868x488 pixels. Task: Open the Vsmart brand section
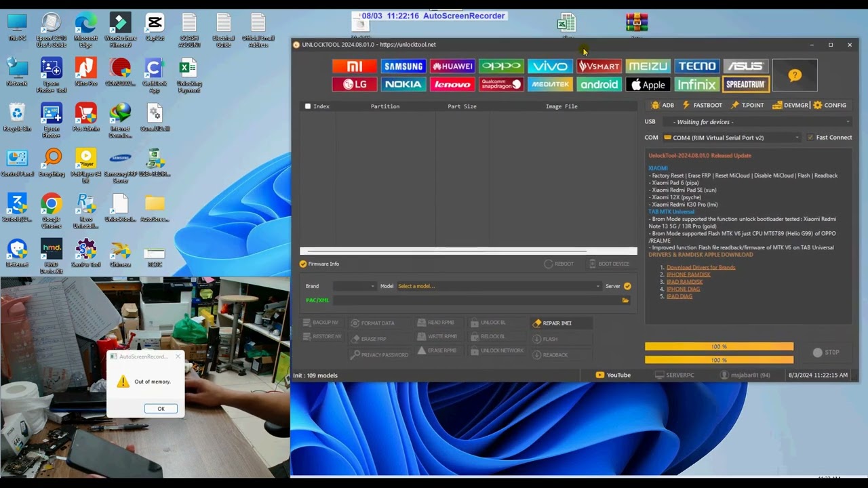(x=599, y=66)
